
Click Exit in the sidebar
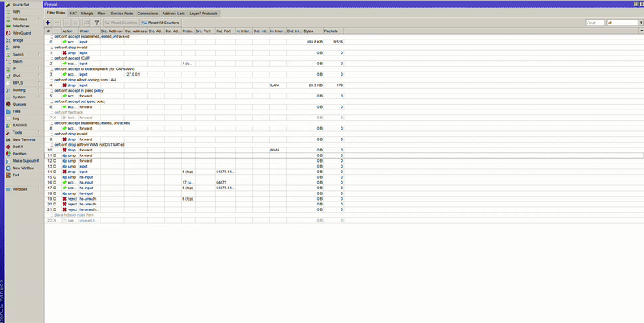click(15, 175)
